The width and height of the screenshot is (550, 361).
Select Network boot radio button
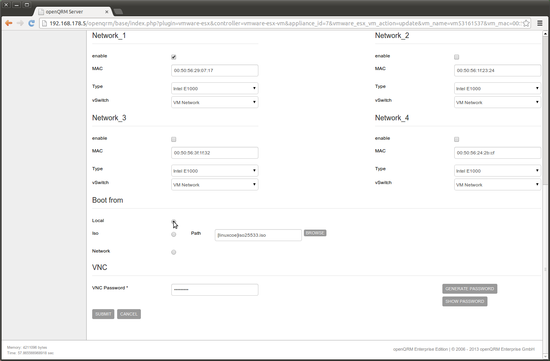click(x=174, y=252)
